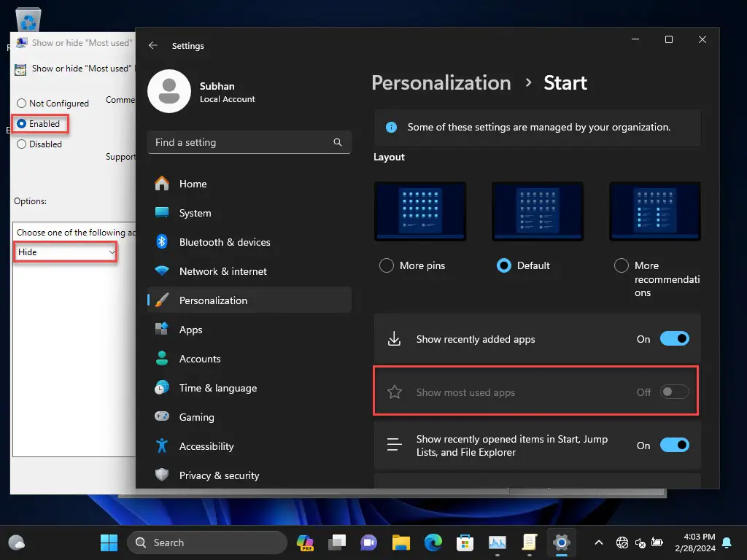Viewport: 747px width, 560px height.
Task: Select Not Configured radio in policy window
Action: coord(21,104)
